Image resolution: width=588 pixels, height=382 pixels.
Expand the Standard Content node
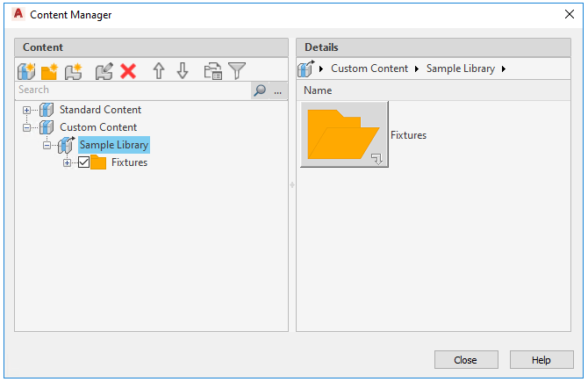tap(26, 111)
